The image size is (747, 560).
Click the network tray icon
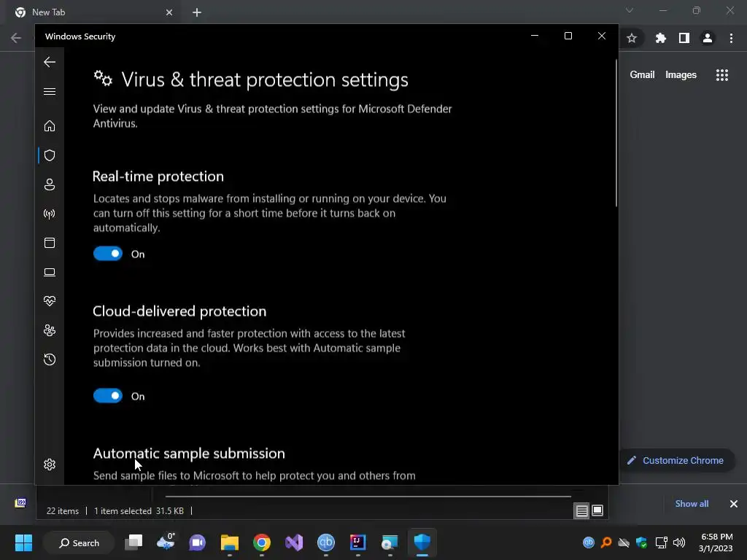661,542
